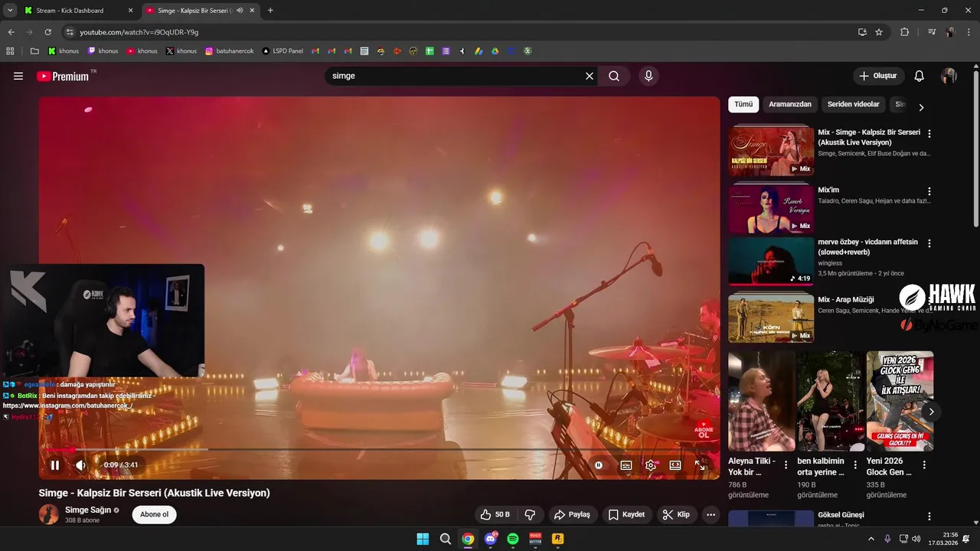Mute the video volume
This screenshot has width=980, height=551.
pos(81,465)
